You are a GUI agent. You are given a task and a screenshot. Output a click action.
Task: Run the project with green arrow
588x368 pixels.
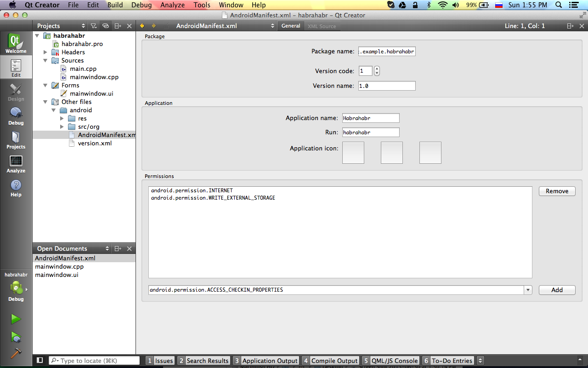(16, 319)
